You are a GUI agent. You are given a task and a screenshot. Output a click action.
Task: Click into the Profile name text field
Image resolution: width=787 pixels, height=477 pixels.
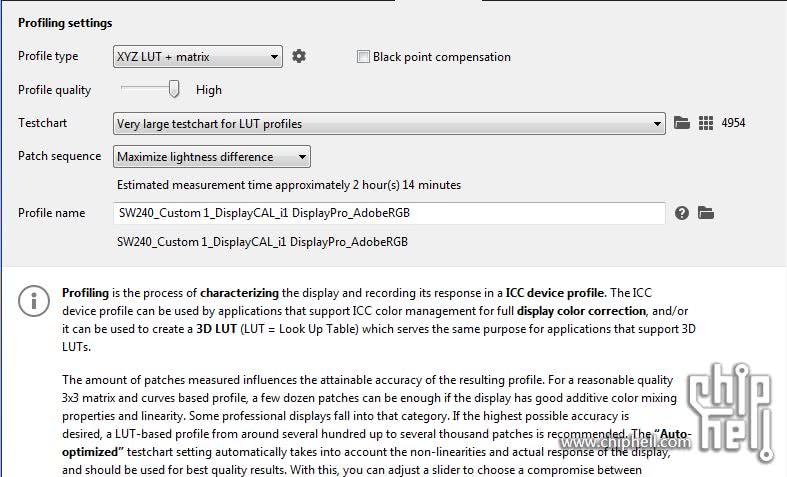coord(389,213)
